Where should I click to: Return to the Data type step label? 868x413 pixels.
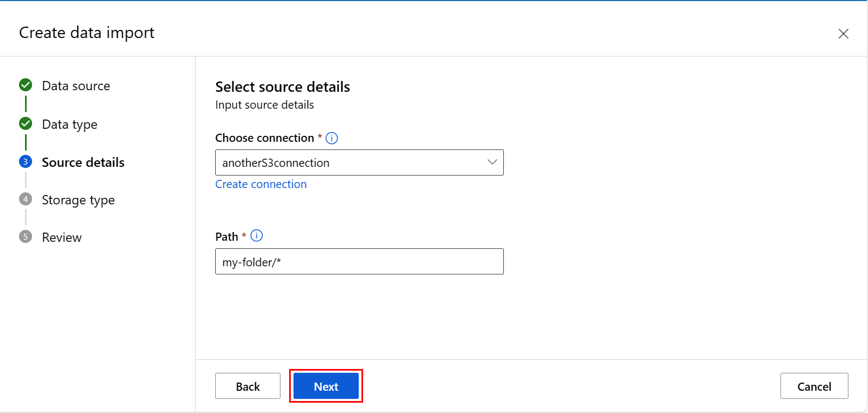70,124
